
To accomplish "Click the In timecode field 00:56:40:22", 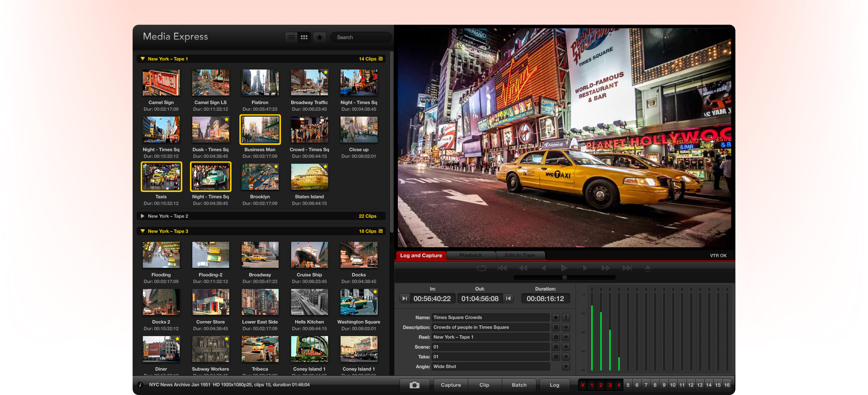I will 432,298.
